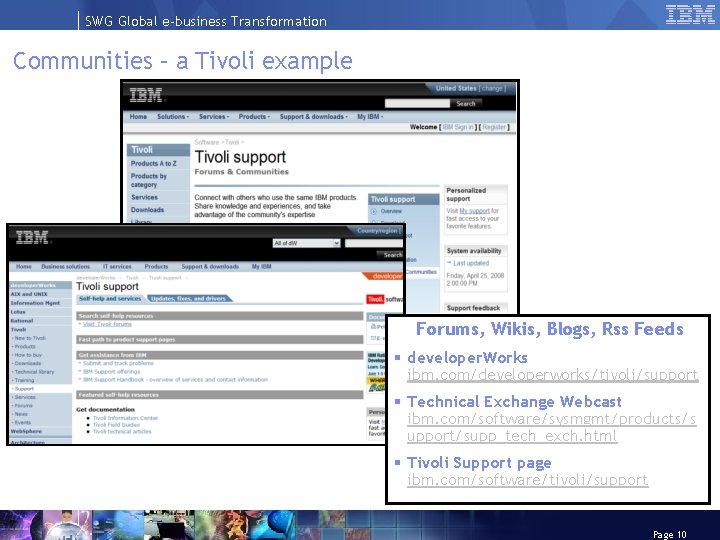Select 'Products A to Z' in the Tivoli sidebar
This screenshot has width=720, height=540.
point(153,163)
